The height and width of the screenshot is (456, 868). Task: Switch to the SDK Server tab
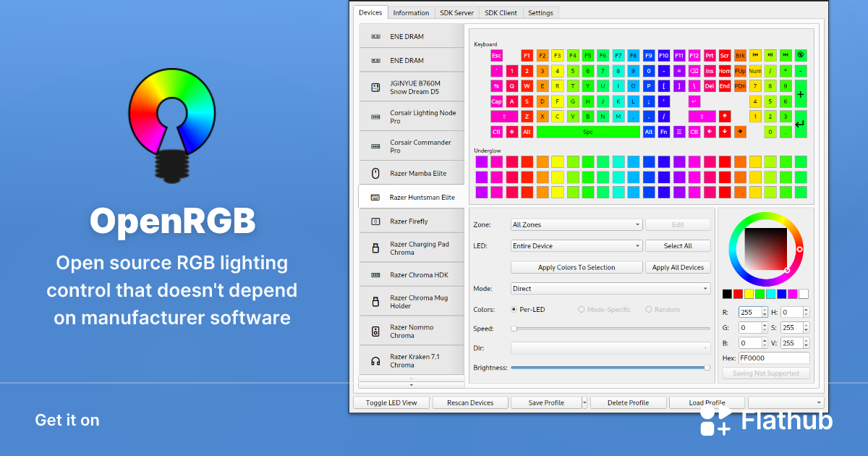point(457,13)
